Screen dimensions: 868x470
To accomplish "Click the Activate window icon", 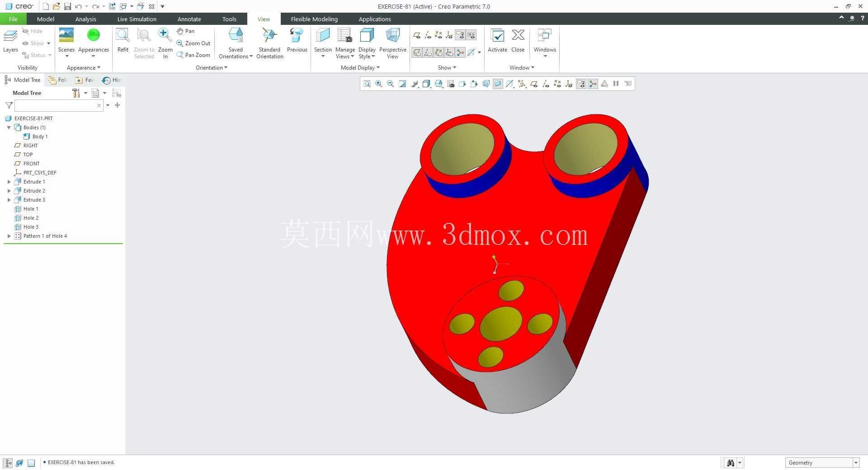I will pyautogui.click(x=497, y=35).
